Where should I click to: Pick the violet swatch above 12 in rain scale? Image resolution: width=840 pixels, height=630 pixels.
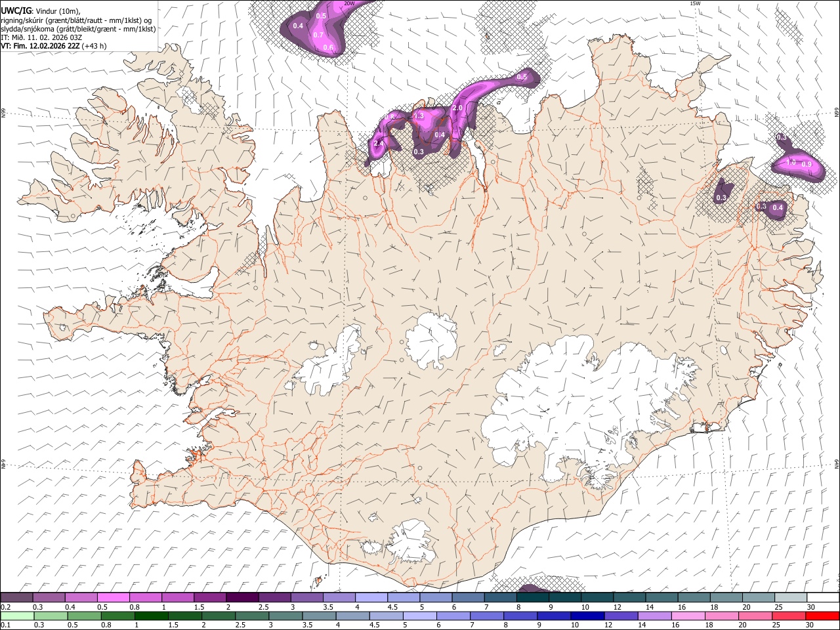(x=621, y=616)
